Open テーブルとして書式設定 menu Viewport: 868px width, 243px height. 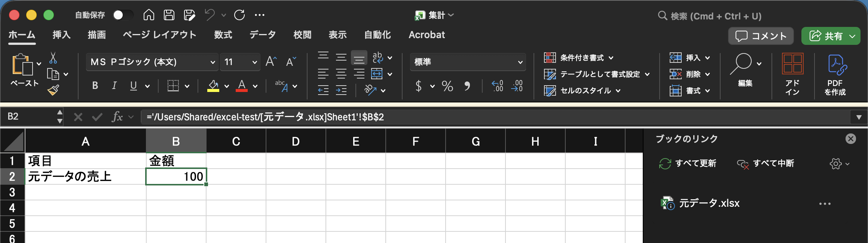[x=597, y=74]
